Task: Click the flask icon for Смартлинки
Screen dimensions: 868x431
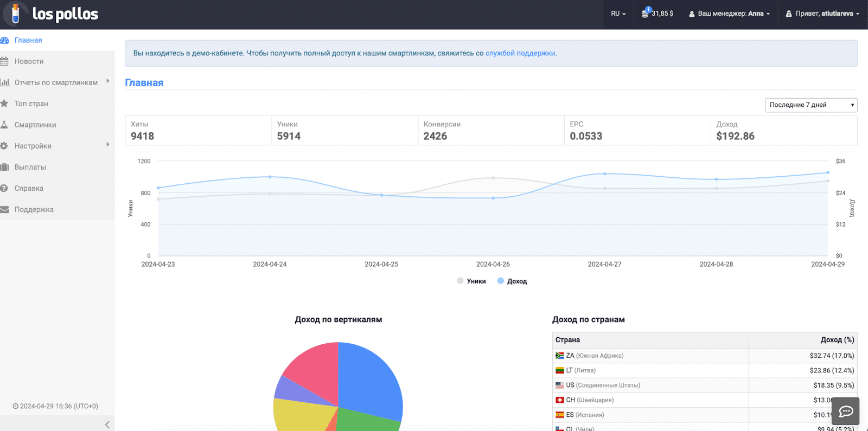Action: (4, 125)
